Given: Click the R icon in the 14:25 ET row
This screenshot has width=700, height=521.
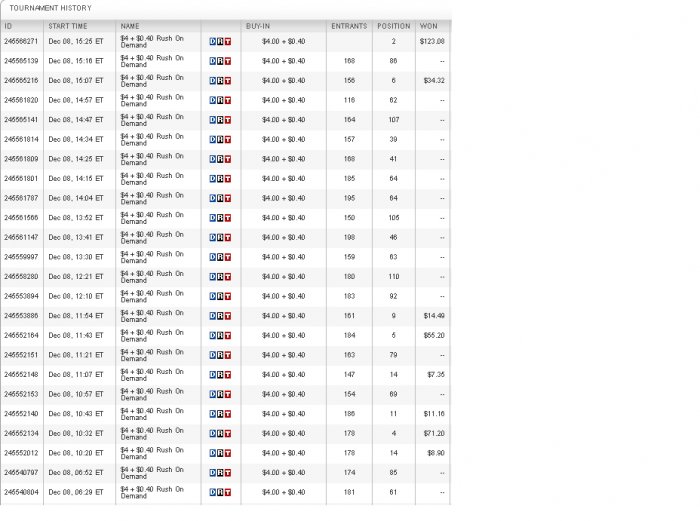Looking at the screenshot, I should coord(220,159).
